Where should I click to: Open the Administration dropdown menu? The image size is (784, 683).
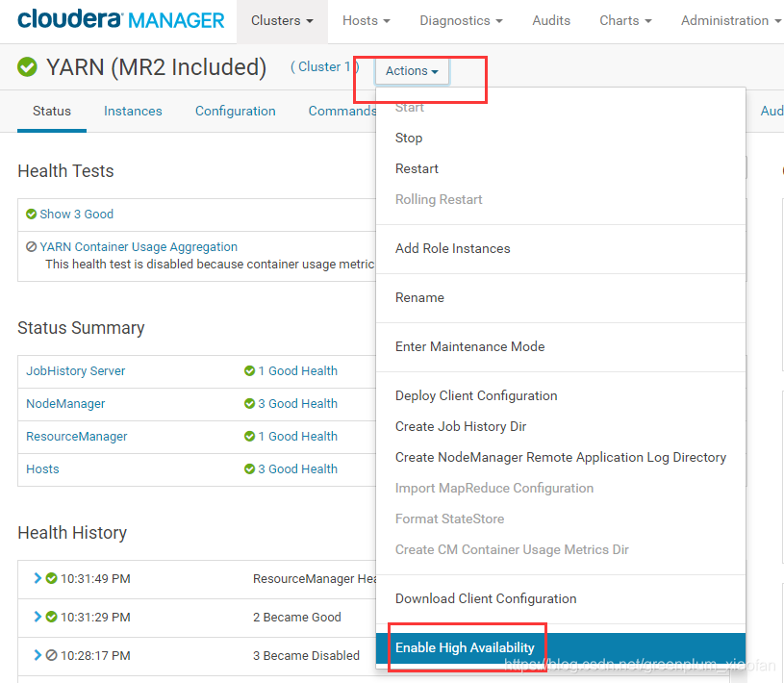pos(730,20)
